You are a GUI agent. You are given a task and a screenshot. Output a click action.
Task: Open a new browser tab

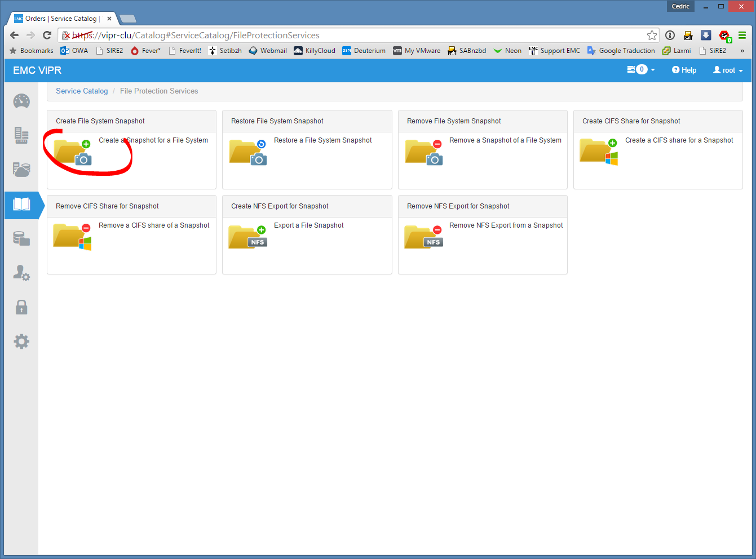pos(128,19)
